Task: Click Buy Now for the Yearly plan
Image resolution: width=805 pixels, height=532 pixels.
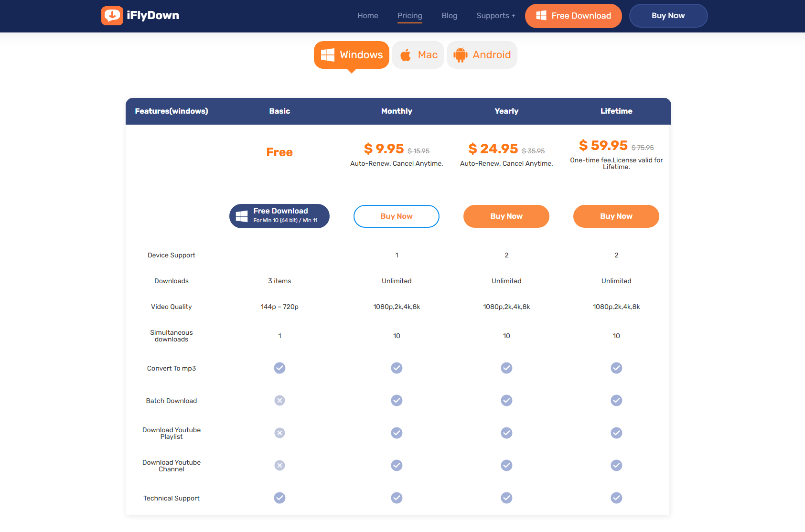Action: click(506, 216)
